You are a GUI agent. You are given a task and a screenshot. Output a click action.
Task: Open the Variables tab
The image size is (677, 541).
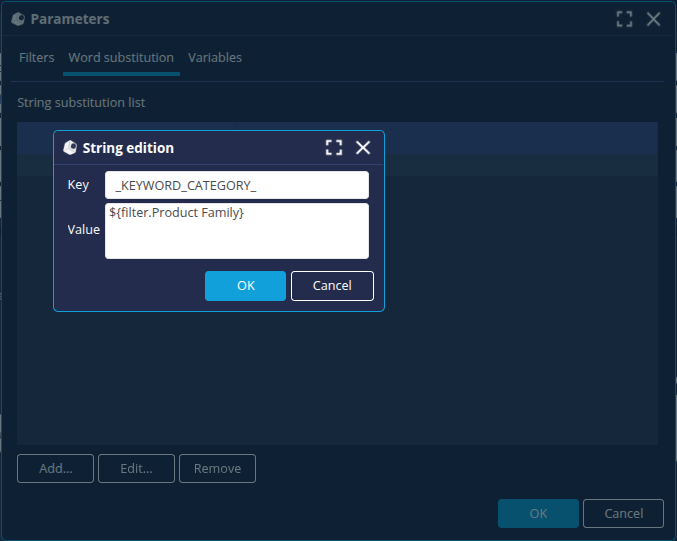coord(215,58)
